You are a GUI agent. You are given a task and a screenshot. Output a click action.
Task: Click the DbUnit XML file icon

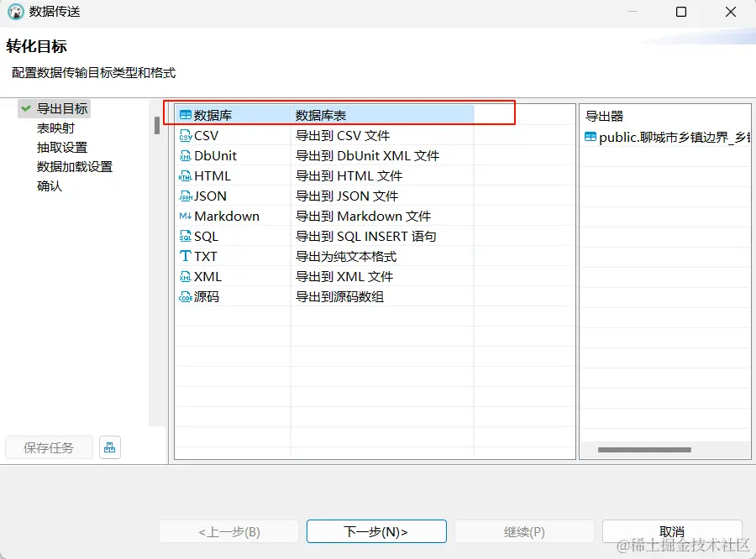185,155
